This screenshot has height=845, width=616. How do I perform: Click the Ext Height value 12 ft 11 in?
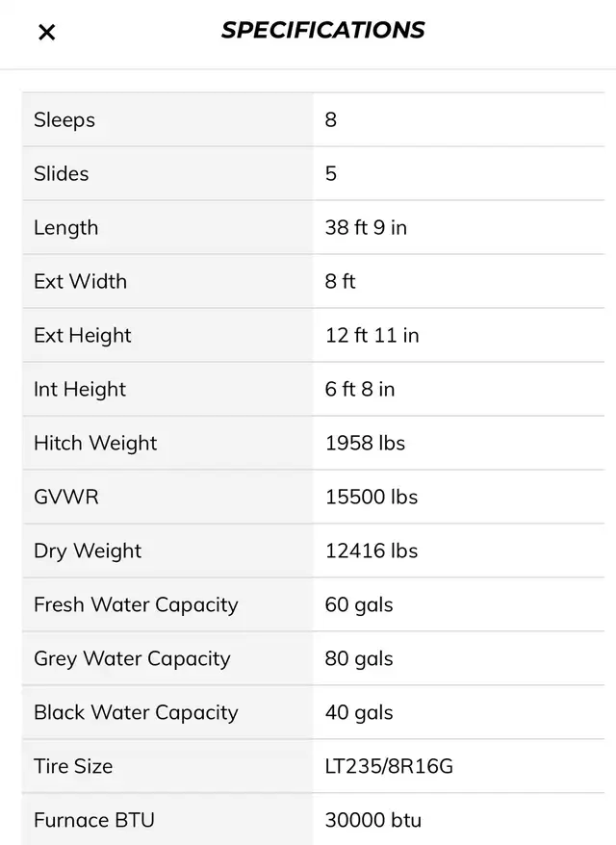372,336
